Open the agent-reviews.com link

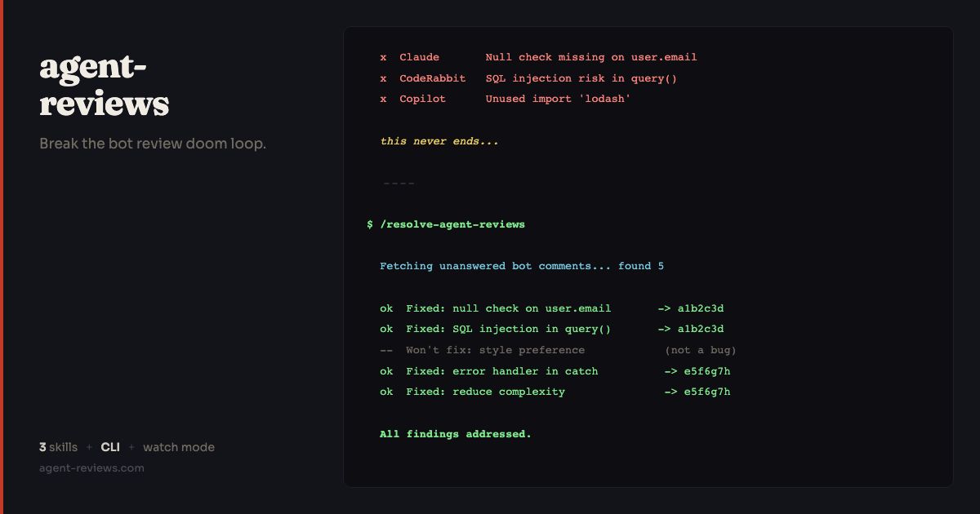[x=91, y=468]
